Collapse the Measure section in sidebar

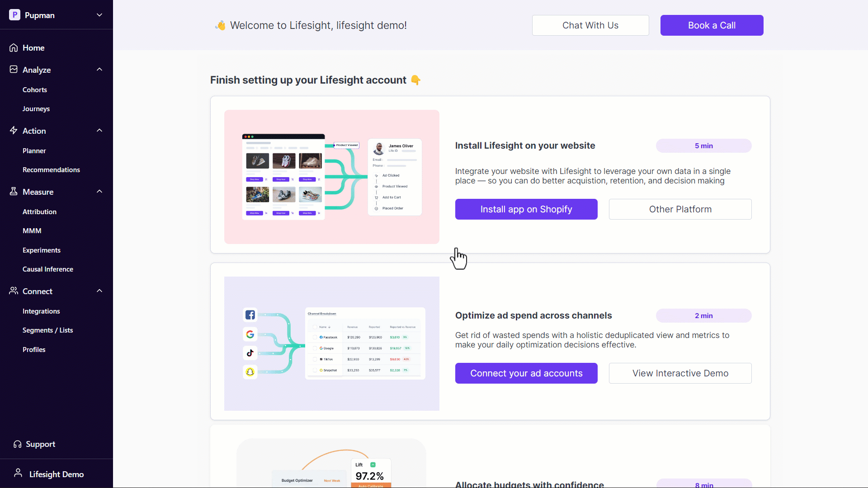[99, 191]
